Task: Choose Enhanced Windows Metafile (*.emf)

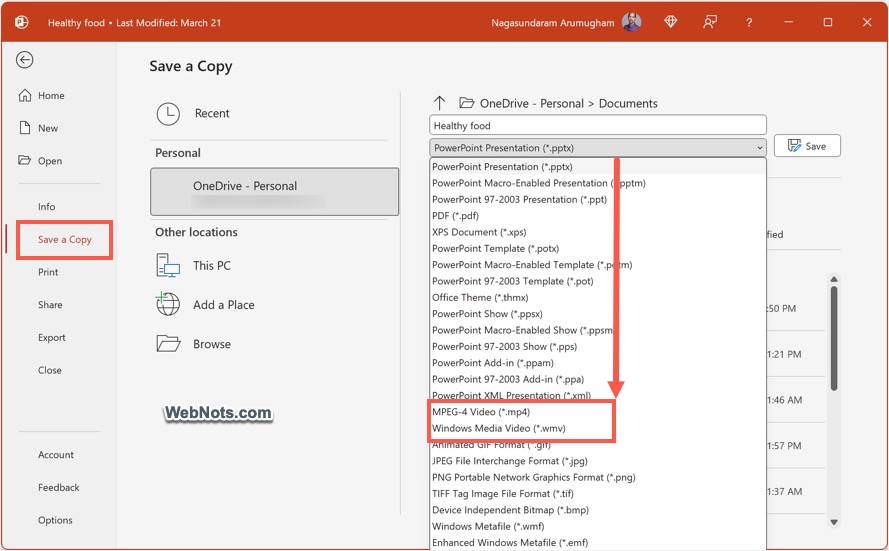Action: 598,543
